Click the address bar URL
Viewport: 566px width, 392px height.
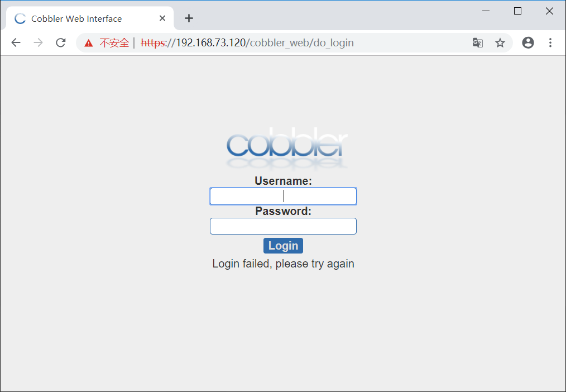click(x=247, y=42)
